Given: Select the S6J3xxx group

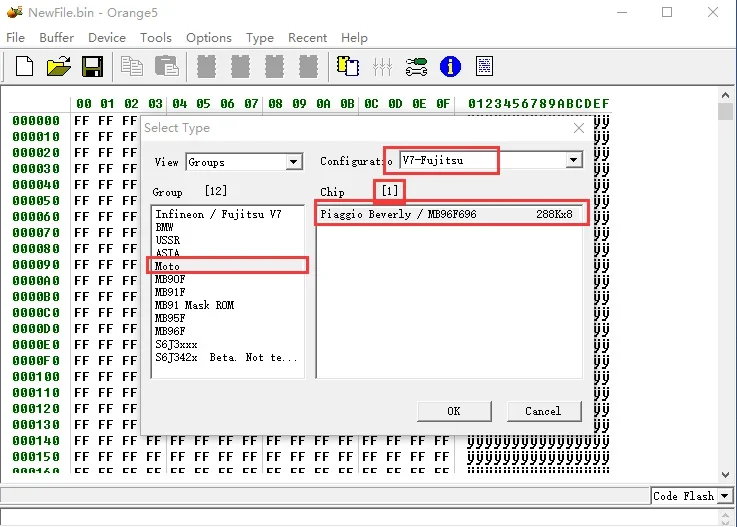Looking at the screenshot, I should pyautogui.click(x=227, y=345).
